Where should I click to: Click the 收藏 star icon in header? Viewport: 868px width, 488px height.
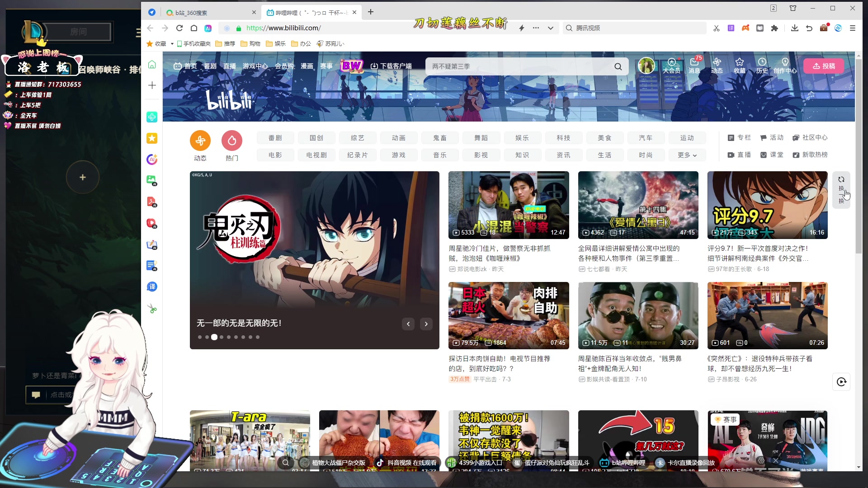[x=739, y=63]
